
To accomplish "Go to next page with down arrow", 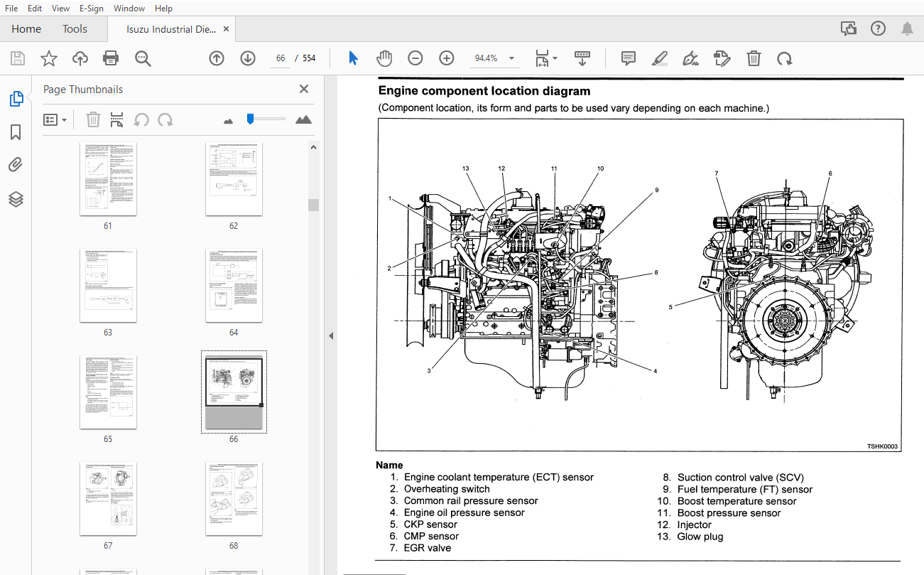I will click(247, 58).
